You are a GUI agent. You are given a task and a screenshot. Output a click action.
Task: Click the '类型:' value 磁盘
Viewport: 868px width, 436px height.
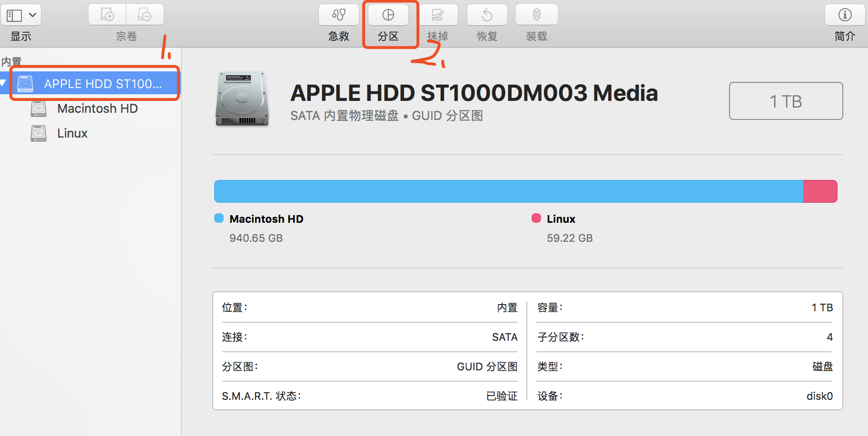click(823, 367)
